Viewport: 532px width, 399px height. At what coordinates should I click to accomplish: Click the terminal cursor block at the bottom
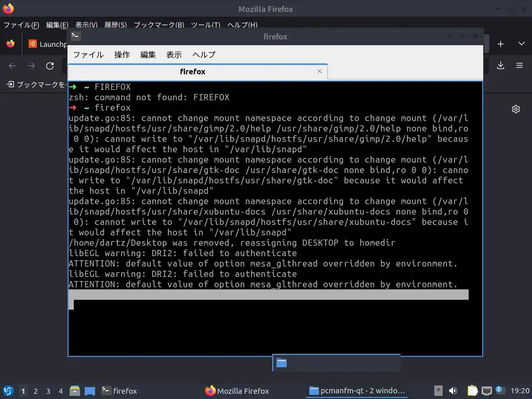[71, 304]
